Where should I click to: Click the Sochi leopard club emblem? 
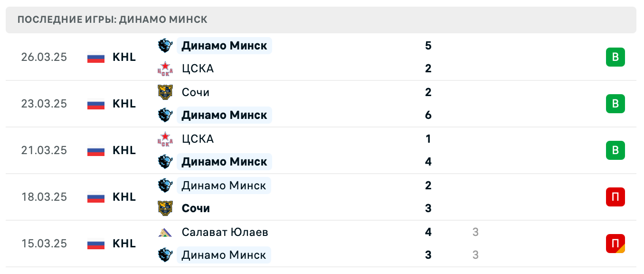pyautogui.click(x=165, y=92)
